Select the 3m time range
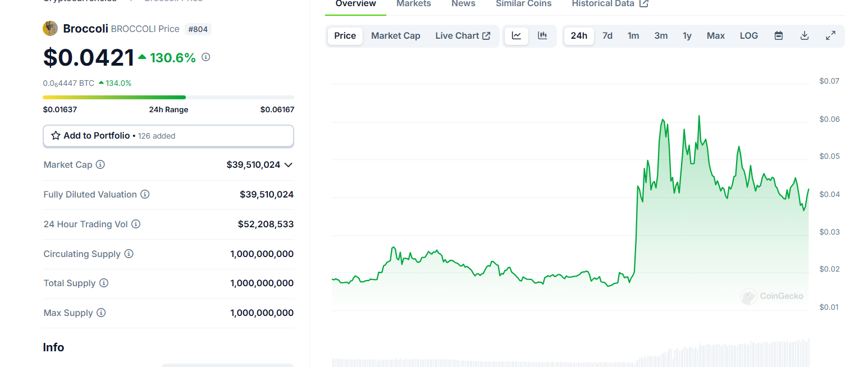Screen dimensions: 868x367 pos(661,35)
